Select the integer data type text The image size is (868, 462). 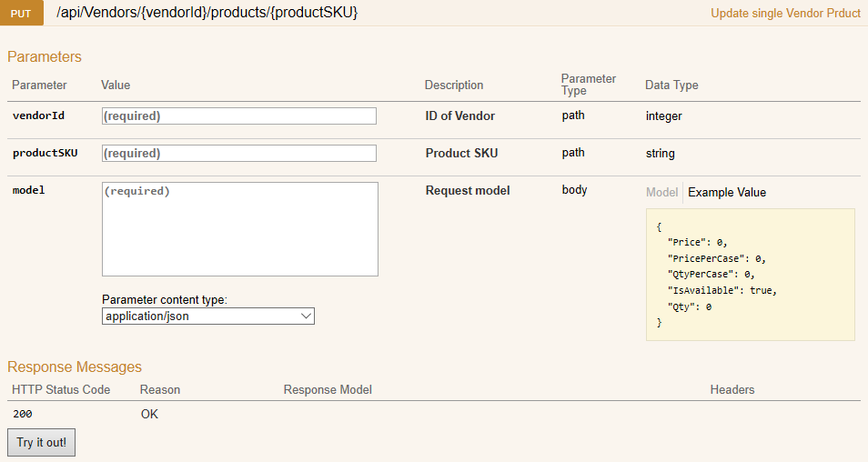pyautogui.click(x=663, y=116)
